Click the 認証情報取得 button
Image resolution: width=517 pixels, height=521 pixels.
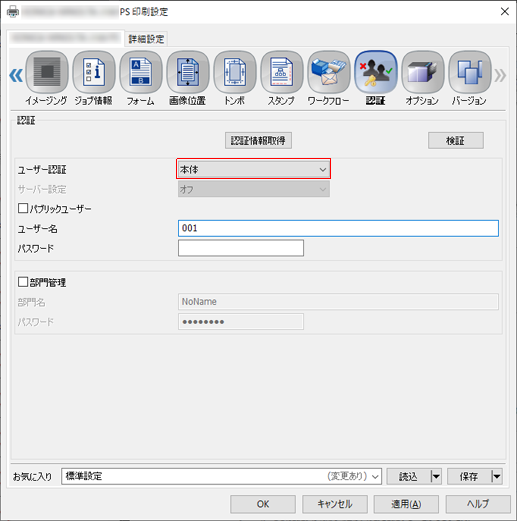258,140
